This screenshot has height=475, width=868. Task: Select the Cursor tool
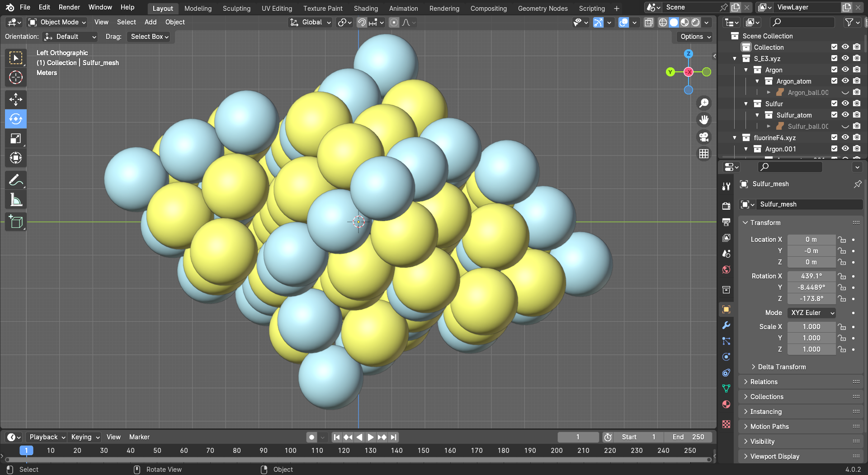[x=16, y=77]
